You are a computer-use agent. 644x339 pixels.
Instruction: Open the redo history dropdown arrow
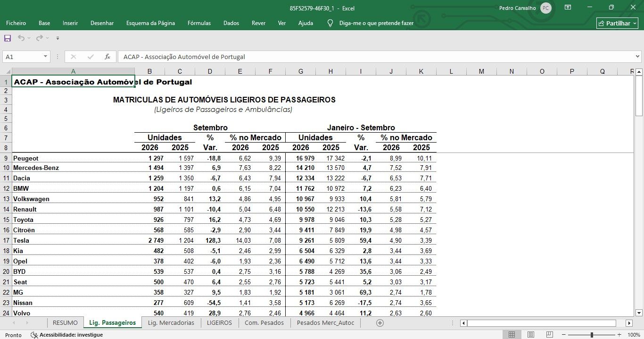pos(48,38)
